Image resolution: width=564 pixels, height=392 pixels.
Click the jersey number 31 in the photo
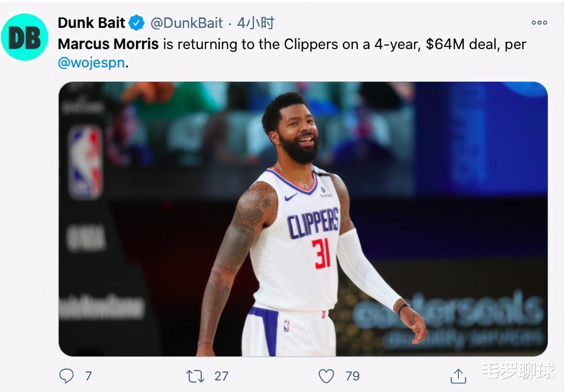click(321, 254)
